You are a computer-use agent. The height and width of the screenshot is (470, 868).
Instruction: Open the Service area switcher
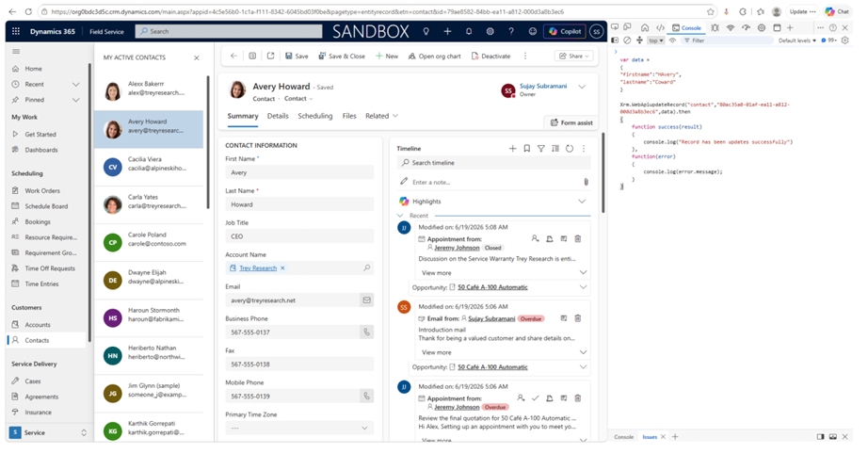coord(49,433)
